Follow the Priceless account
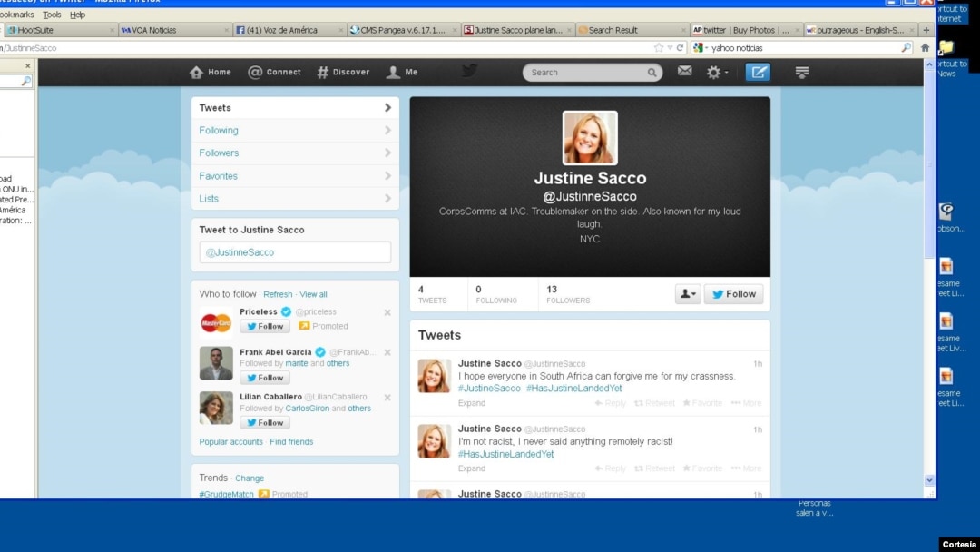Image resolution: width=980 pixels, height=552 pixels. pos(265,326)
